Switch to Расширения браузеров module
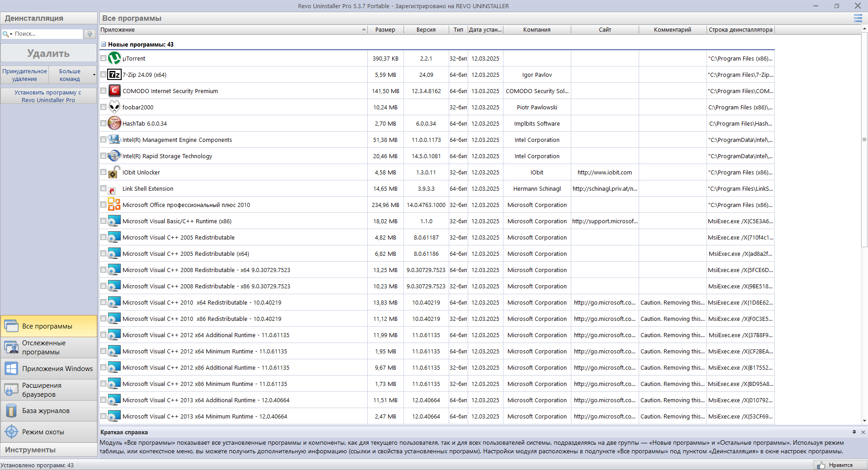The height and width of the screenshot is (470, 868). click(x=49, y=390)
